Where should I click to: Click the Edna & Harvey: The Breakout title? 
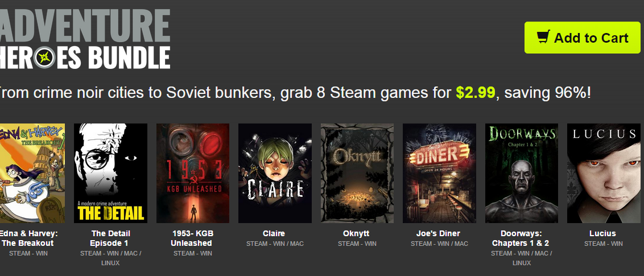(28, 238)
